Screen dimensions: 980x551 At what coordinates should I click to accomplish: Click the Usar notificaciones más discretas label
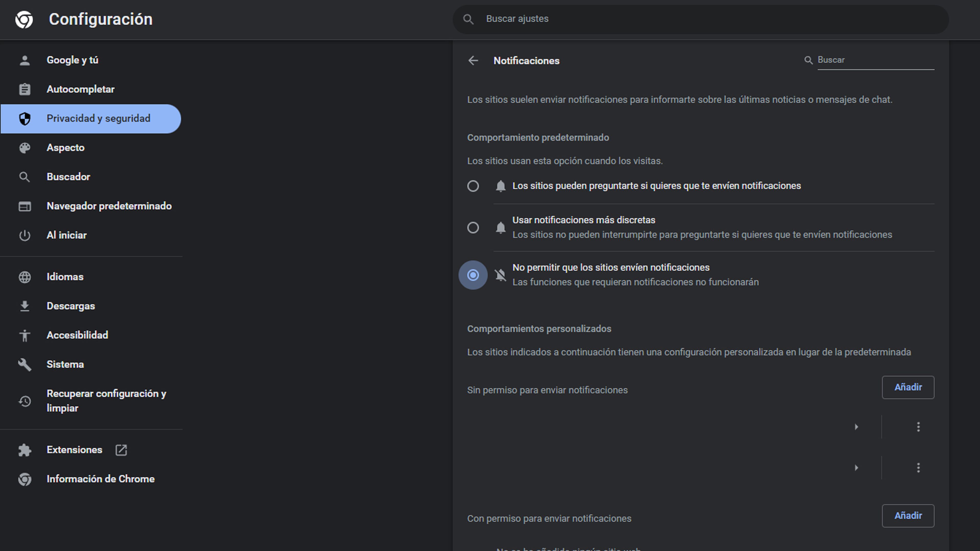pyautogui.click(x=584, y=220)
